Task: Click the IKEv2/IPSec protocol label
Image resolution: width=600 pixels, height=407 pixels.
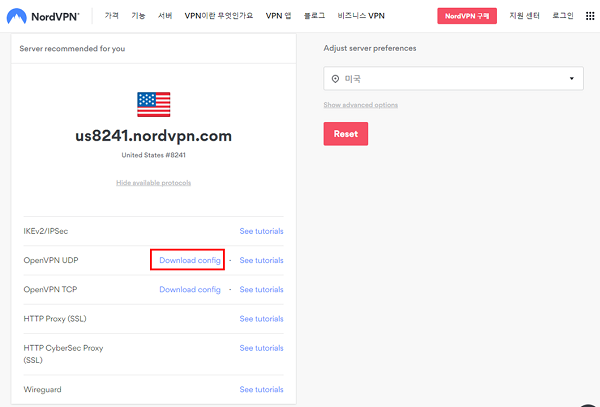Action: coord(46,231)
